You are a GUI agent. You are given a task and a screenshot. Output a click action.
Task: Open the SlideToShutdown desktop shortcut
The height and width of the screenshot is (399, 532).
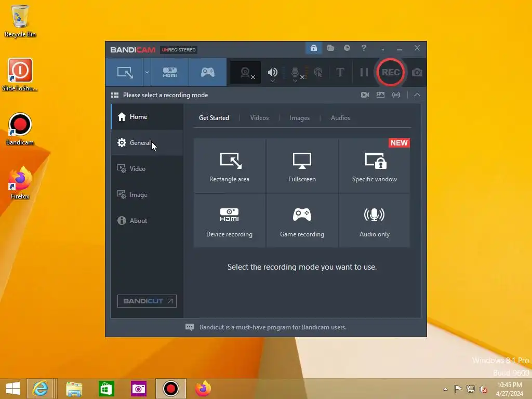(x=20, y=75)
